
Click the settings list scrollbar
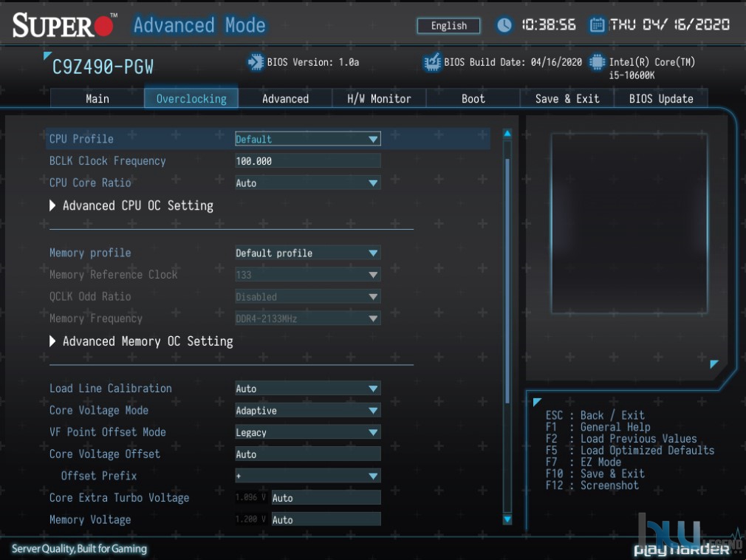click(x=507, y=281)
